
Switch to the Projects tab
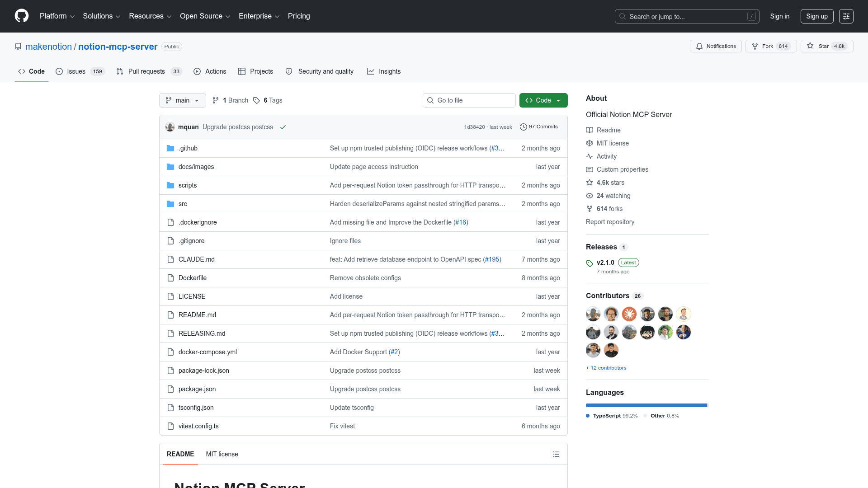(255, 71)
